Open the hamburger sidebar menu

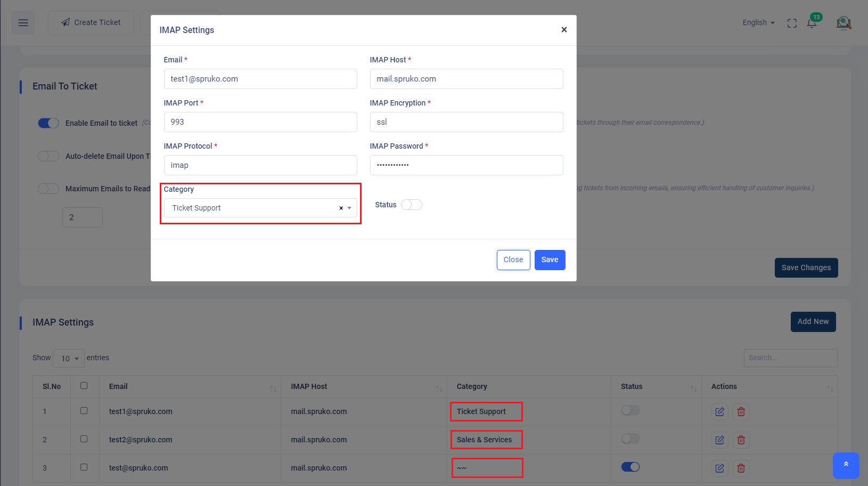coord(23,23)
